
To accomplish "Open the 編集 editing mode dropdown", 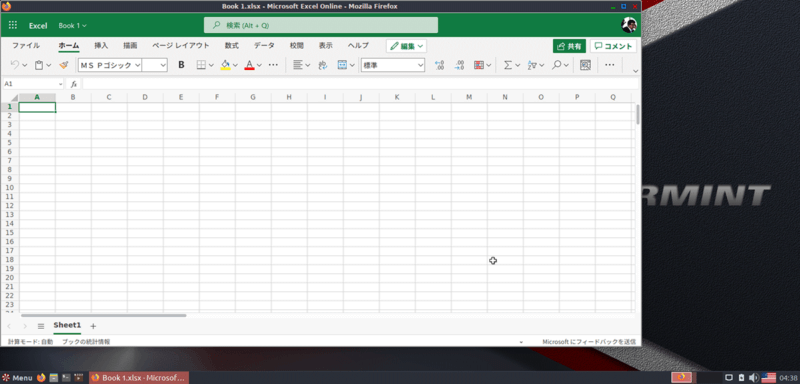I will (x=406, y=46).
